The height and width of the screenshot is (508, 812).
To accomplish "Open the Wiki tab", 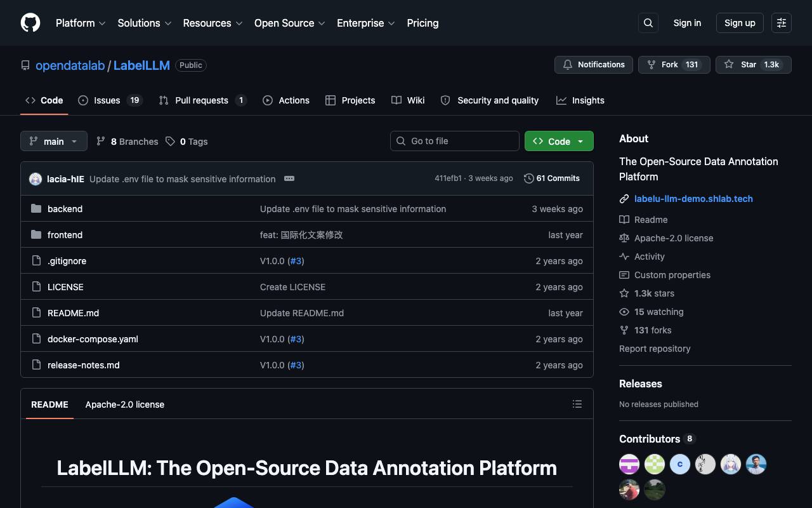I will point(408,100).
